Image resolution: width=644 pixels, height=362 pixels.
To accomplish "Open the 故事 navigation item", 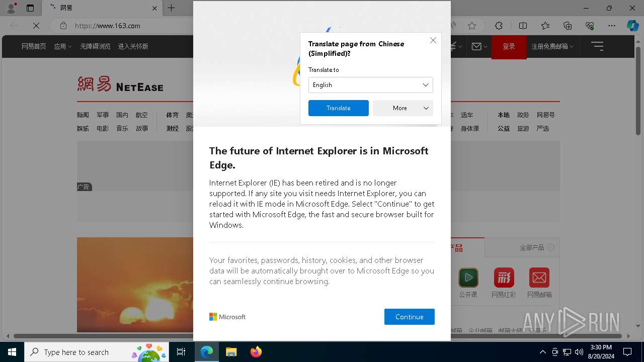I will point(142,129).
